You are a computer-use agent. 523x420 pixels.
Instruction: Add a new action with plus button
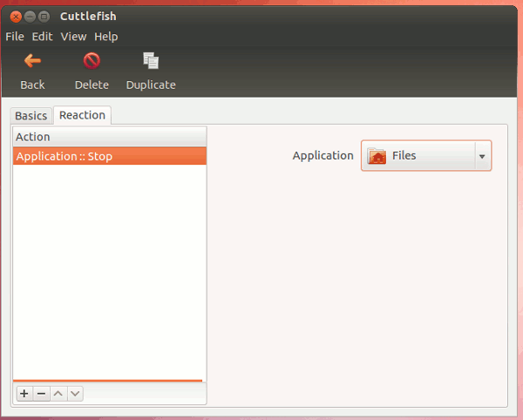tap(24, 394)
